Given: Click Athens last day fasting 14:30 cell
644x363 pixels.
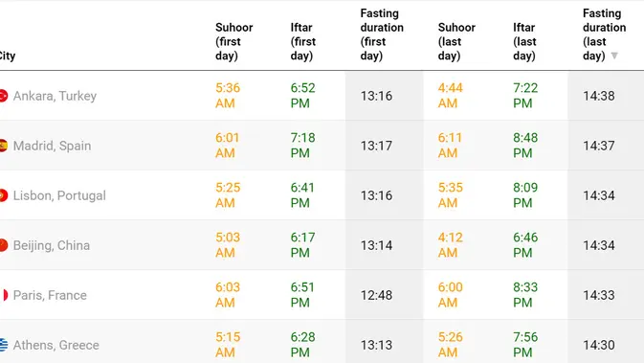Looking at the screenshot, I should tap(599, 345).
